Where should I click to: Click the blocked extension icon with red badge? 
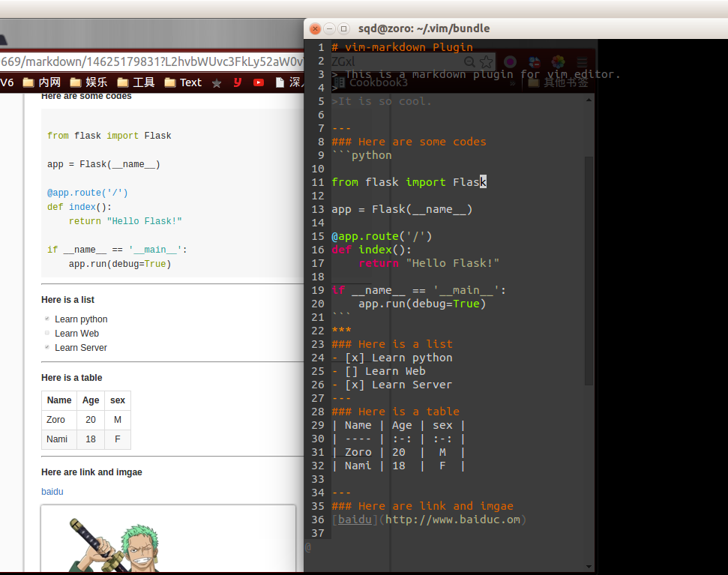tap(535, 61)
